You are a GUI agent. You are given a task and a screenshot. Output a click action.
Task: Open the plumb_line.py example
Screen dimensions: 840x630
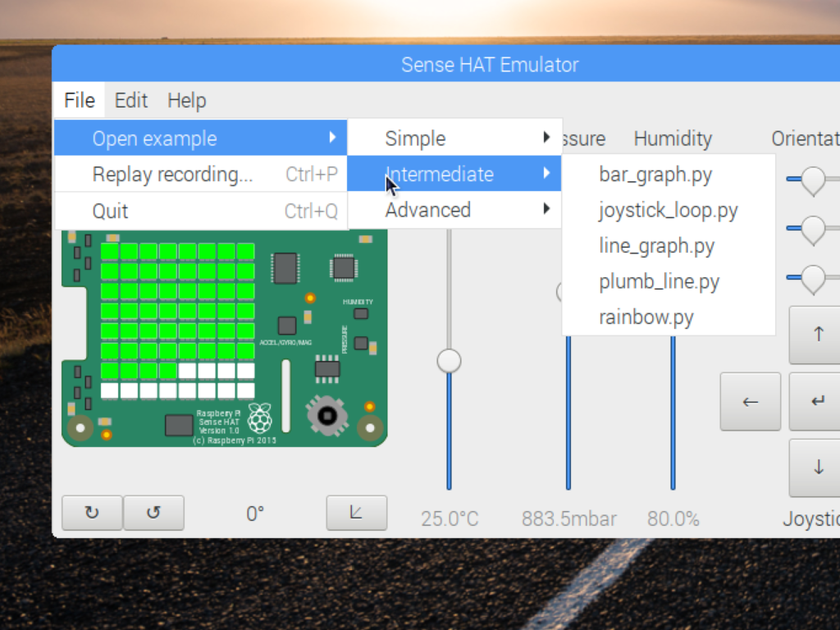pos(669,281)
